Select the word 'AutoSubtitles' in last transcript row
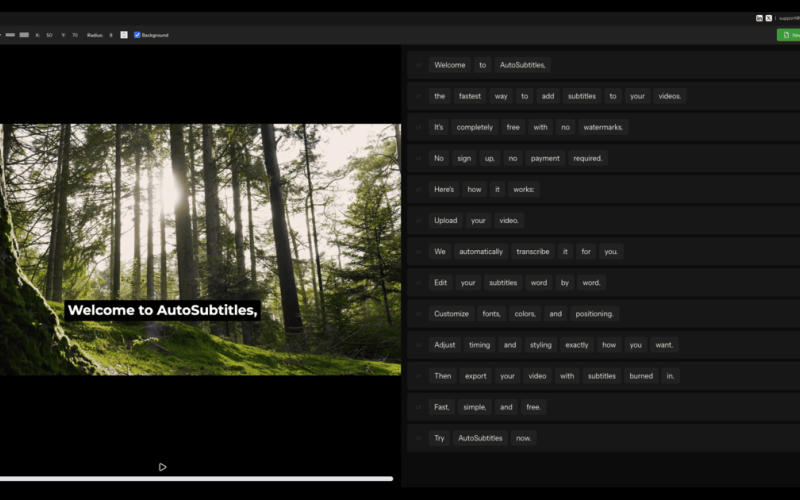This screenshot has width=800, height=500. tap(480, 438)
